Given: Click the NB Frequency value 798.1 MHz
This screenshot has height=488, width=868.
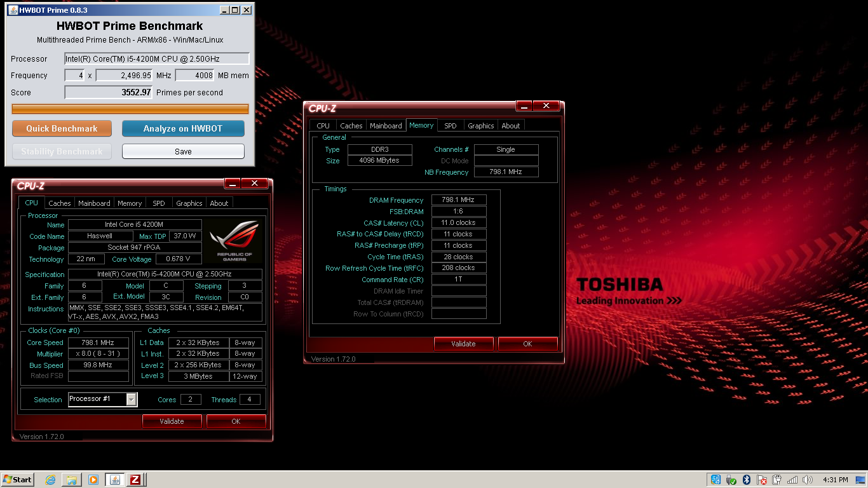Looking at the screenshot, I should pyautogui.click(x=506, y=172).
